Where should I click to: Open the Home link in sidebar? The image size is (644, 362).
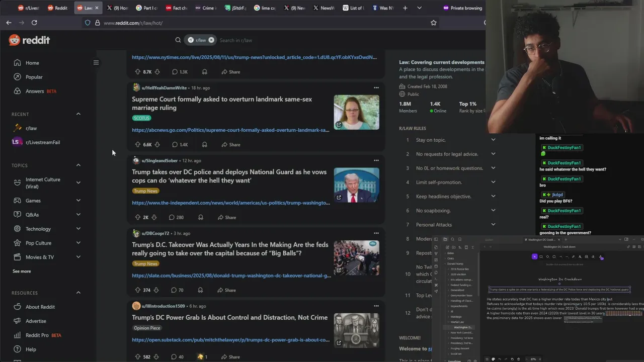tap(32, 63)
